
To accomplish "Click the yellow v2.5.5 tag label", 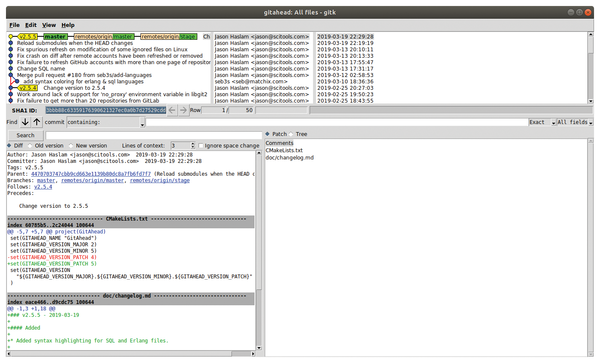I will [x=28, y=37].
